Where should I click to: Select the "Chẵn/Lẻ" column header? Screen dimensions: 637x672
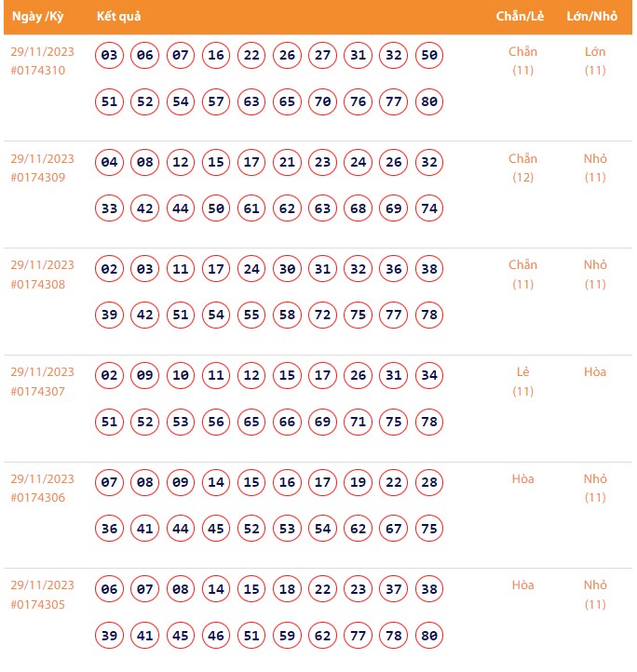pos(522,17)
